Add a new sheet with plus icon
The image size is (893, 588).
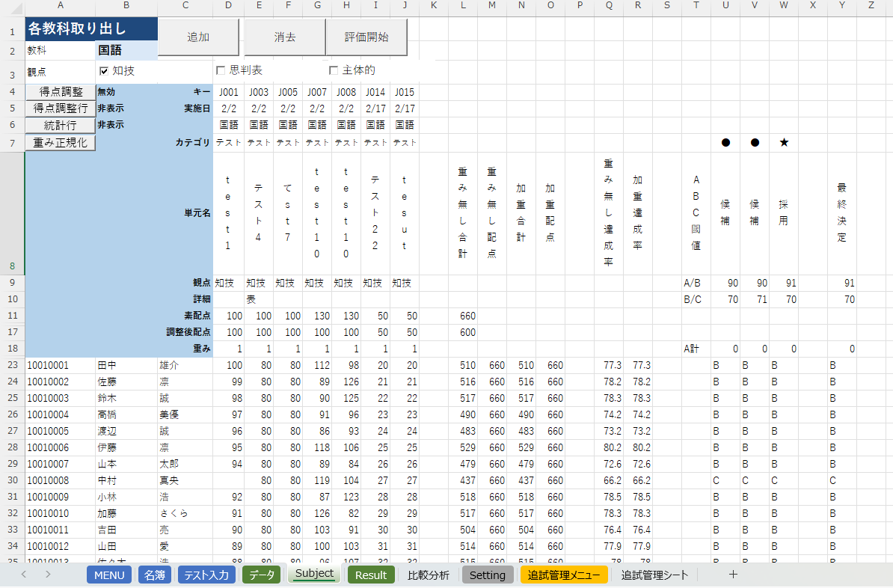coord(733,575)
